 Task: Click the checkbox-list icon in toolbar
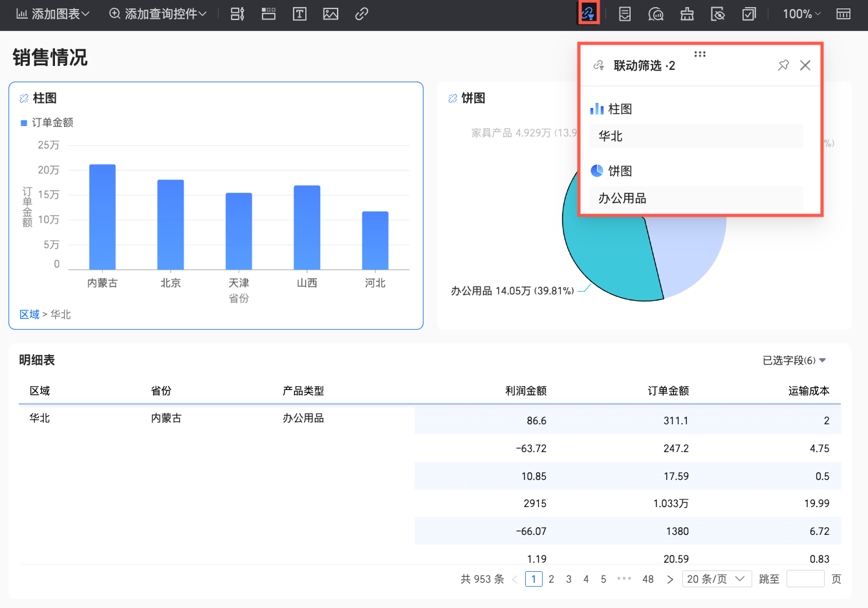point(749,14)
